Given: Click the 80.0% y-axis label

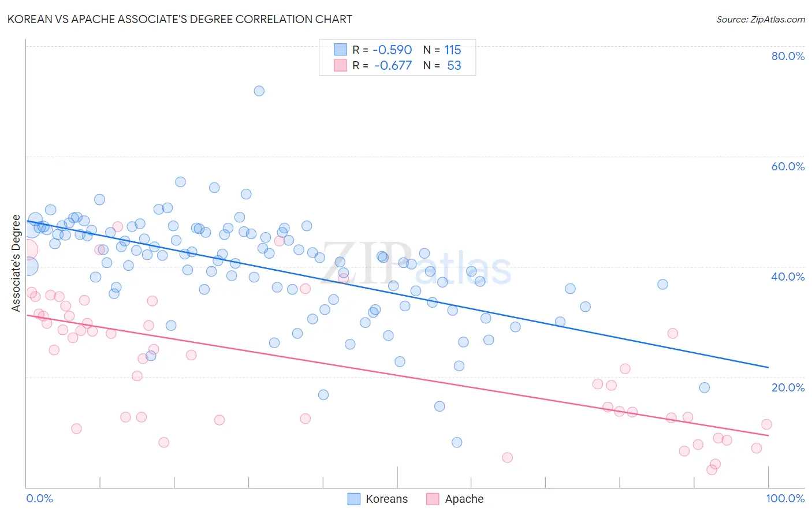Looking at the screenshot, I should coord(788,56).
